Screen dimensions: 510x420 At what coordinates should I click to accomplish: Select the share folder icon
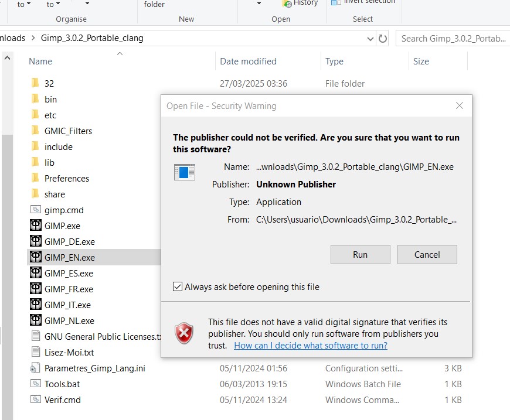35,194
